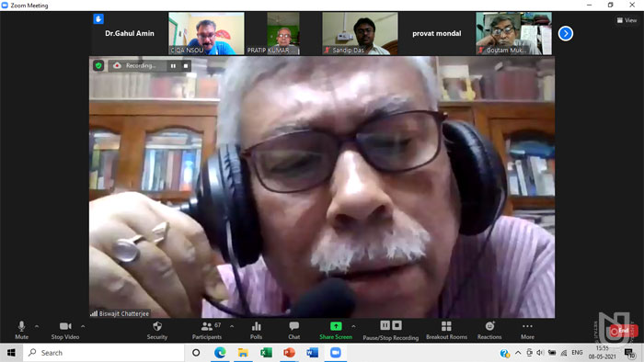Expand audio options arrow beside Mute
This screenshot has width=644, height=362.
37,326
